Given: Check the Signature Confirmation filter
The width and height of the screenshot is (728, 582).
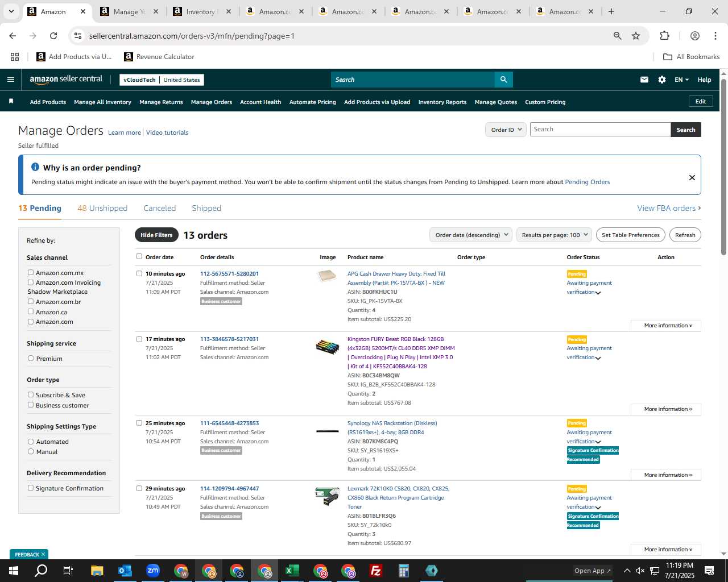Looking at the screenshot, I should click(x=31, y=488).
